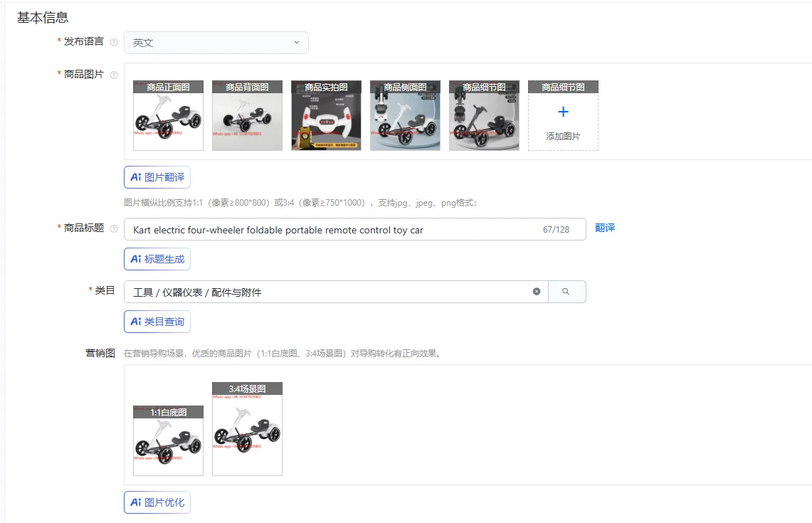Click the AI 标题生成 button
Viewport: 812px width, 523px height.
157,259
